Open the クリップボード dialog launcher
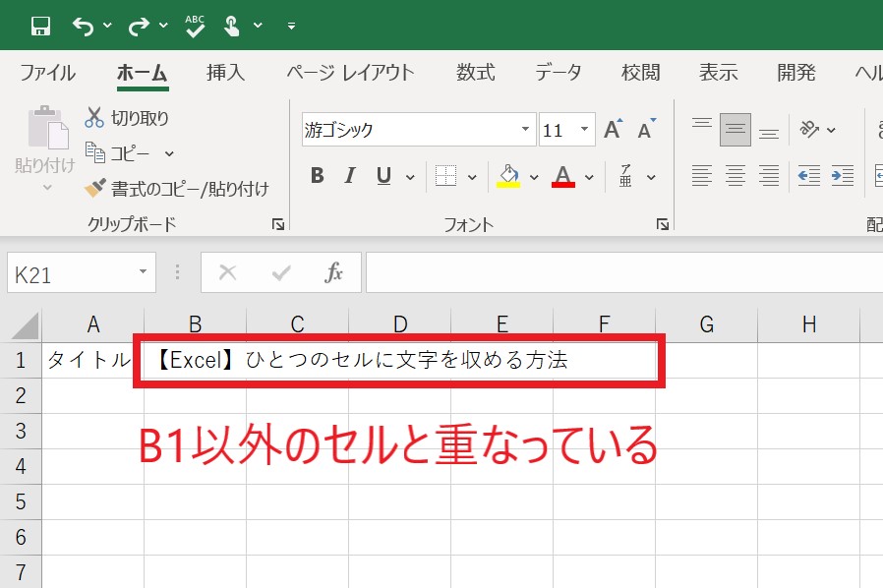 (278, 225)
